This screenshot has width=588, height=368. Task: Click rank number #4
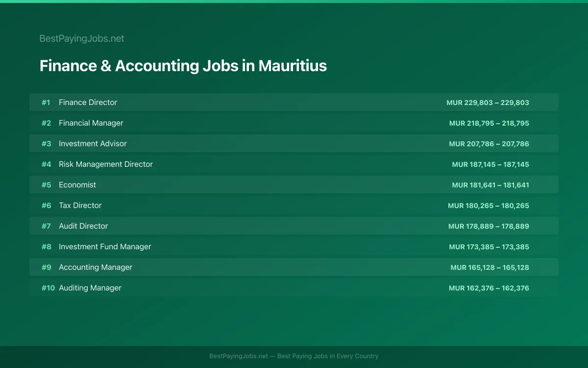46,164
